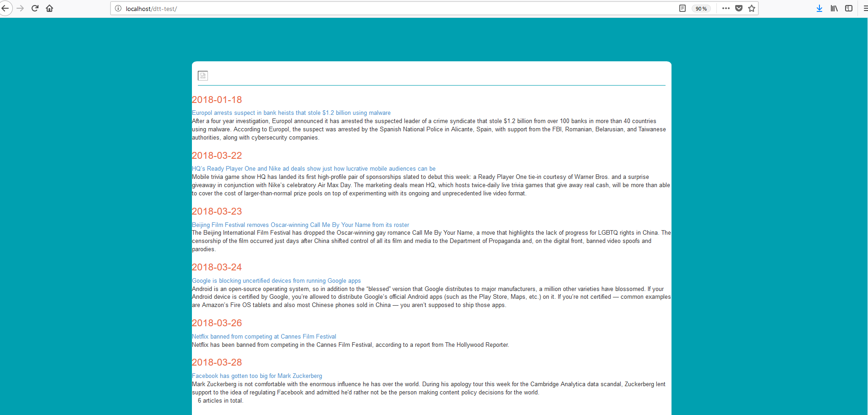Click the 2018-03-24 date heading
This screenshot has height=415, width=868.
pyautogui.click(x=217, y=267)
